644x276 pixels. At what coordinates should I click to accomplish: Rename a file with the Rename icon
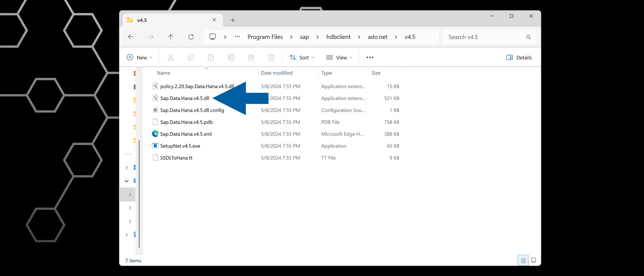(231, 57)
